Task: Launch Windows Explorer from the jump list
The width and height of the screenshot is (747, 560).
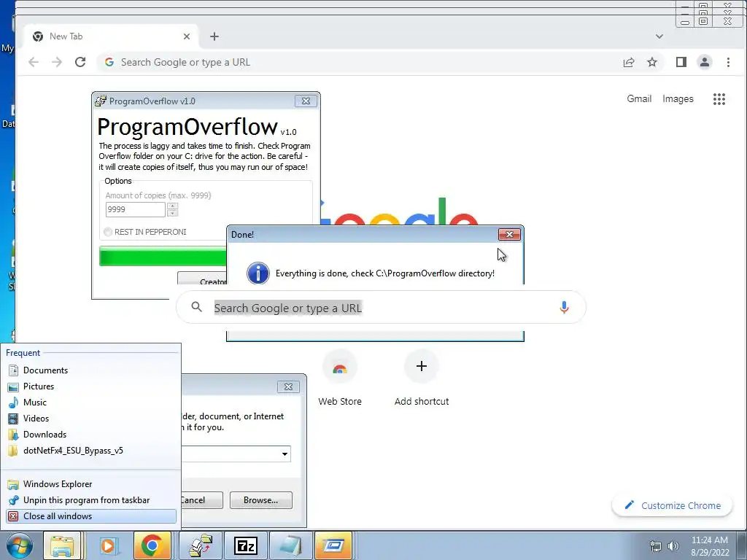Action: pyautogui.click(x=90, y=484)
